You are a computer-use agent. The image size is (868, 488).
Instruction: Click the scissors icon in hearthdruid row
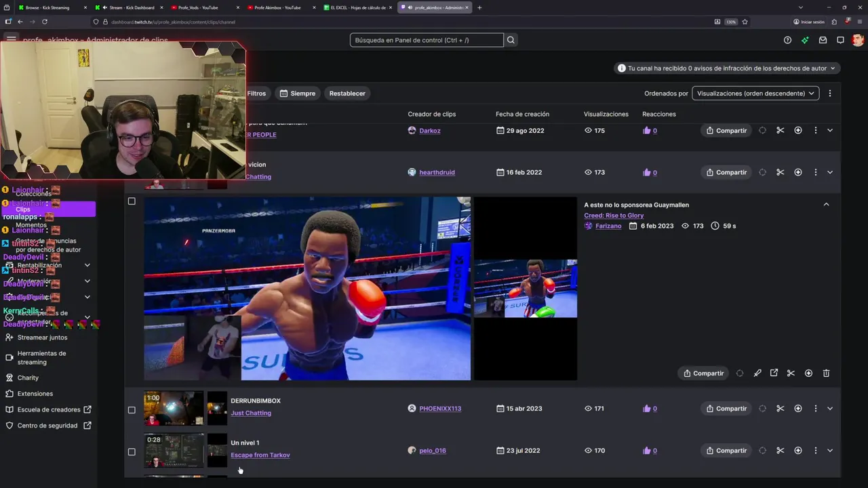tap(780, 172)
